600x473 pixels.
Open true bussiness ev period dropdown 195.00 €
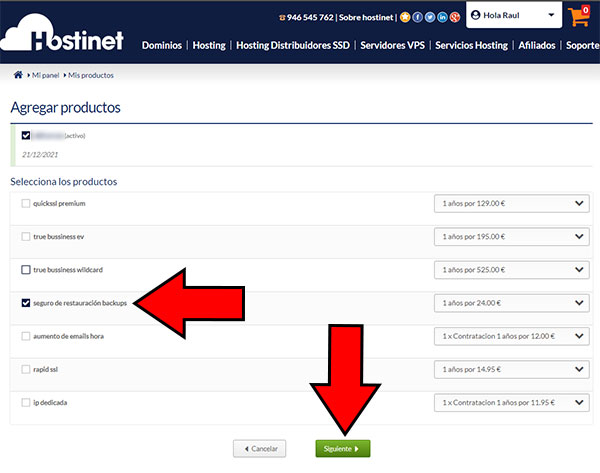(512, 236)
